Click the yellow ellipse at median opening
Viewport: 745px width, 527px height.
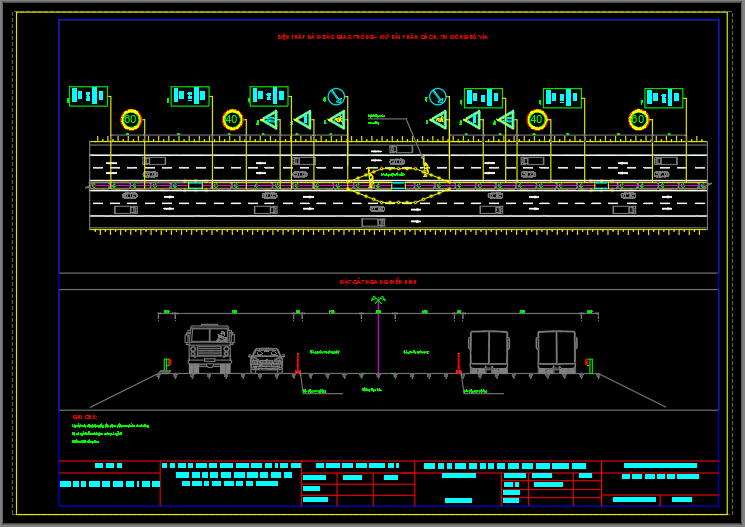pyautogui.click(x=398, y=186)
